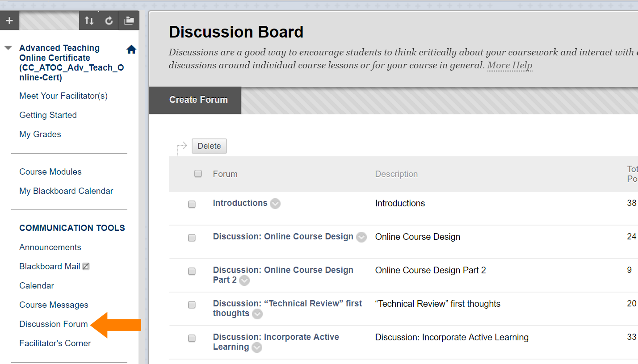
Task: Check the Online Course Design Part 2 checkbox
Action: tap(192, 271)
